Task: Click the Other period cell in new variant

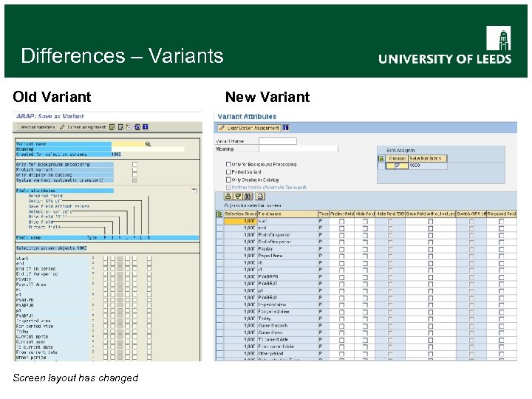Action: (287, 353)
